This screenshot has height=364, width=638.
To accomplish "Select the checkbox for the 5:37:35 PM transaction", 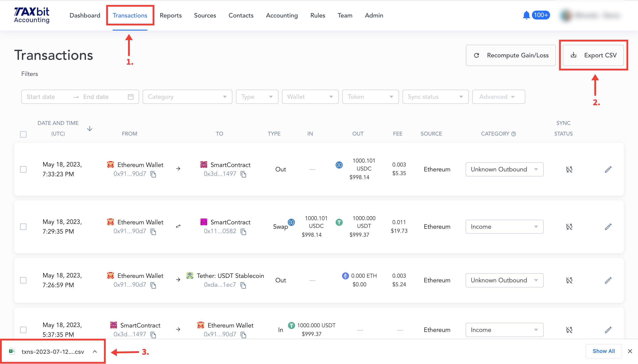I will (23, 330).
